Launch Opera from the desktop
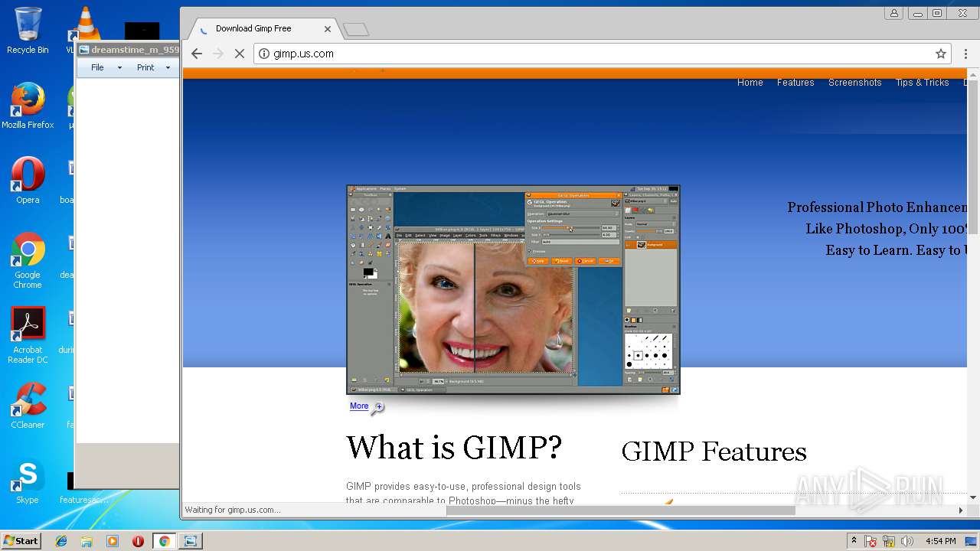The width and height of the screenshot is (980, 551). click(28, 181)
